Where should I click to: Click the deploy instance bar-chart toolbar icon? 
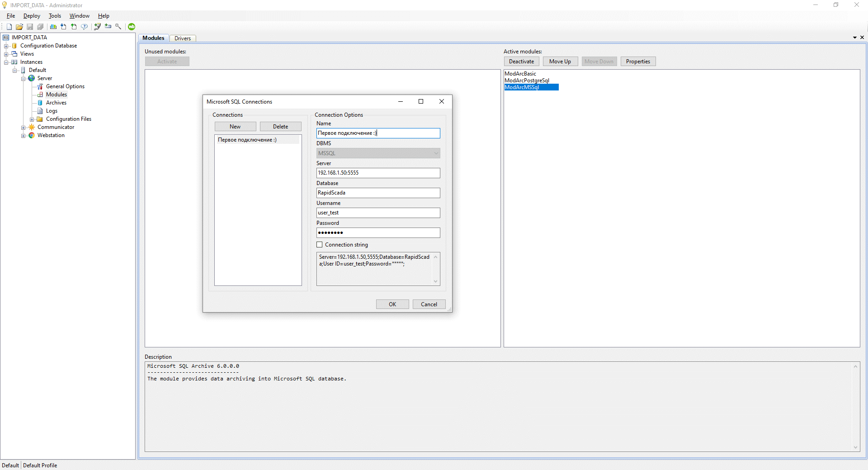tap(53, 27)
